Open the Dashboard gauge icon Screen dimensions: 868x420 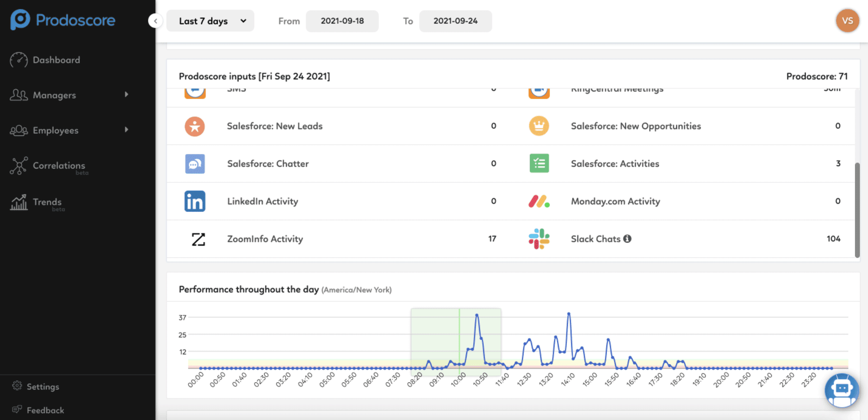click(19, 60)
